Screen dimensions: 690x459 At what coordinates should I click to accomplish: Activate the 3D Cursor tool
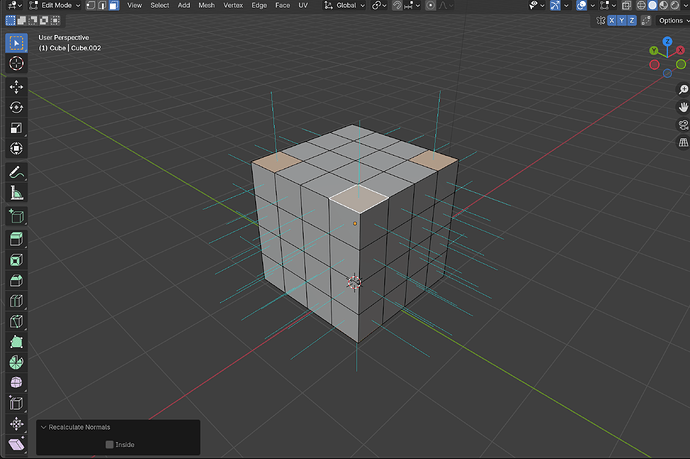click(16, 63)
